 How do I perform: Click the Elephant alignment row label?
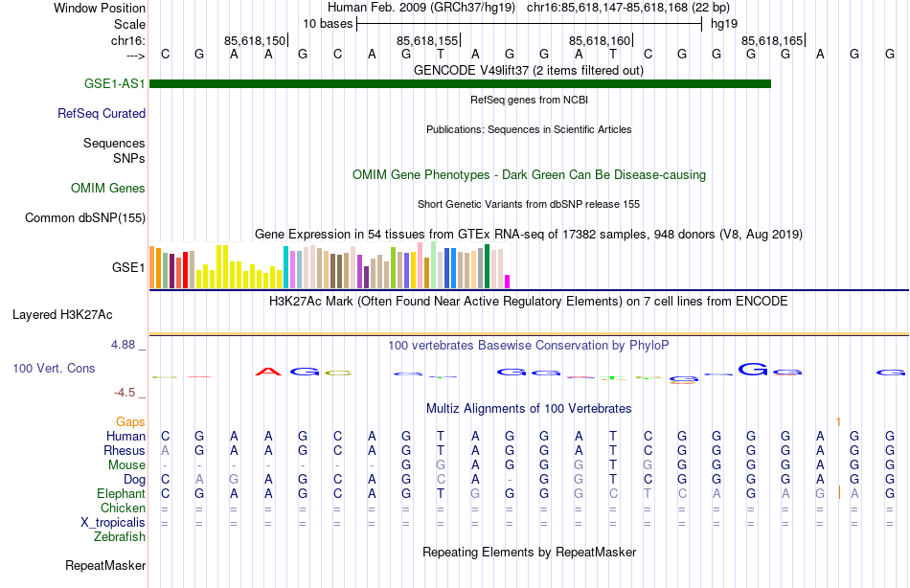coord(122,494)
